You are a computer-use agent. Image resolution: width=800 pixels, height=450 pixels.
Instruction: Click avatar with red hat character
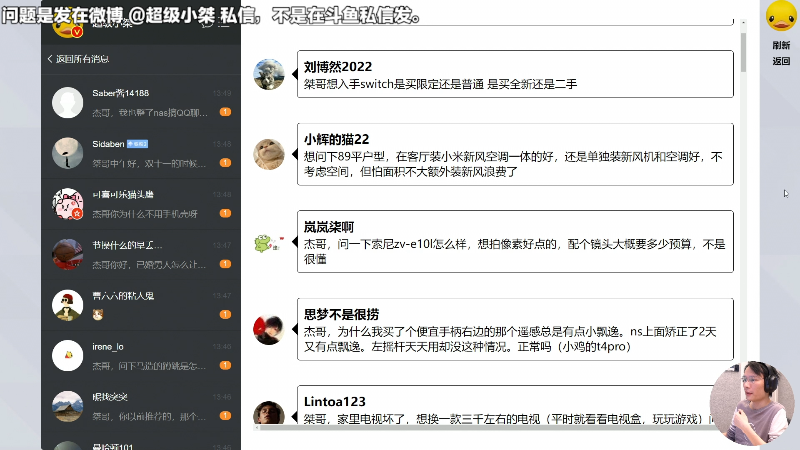tap(67, 305)
